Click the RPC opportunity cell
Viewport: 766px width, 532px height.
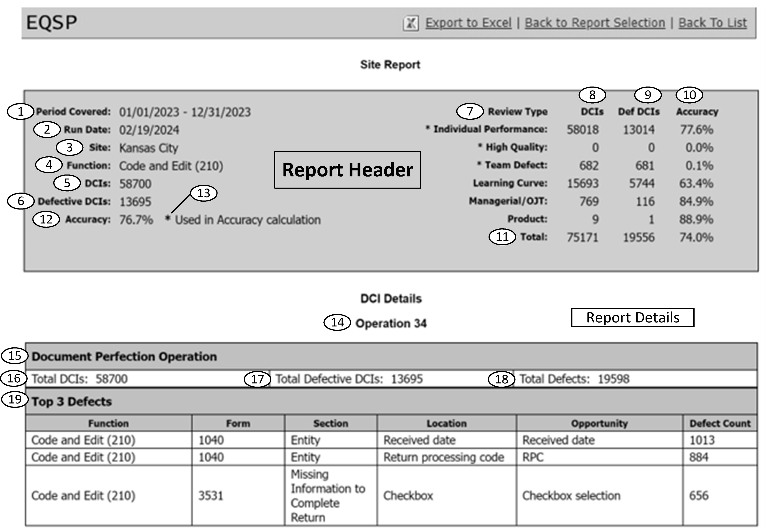tap(533, 457)
